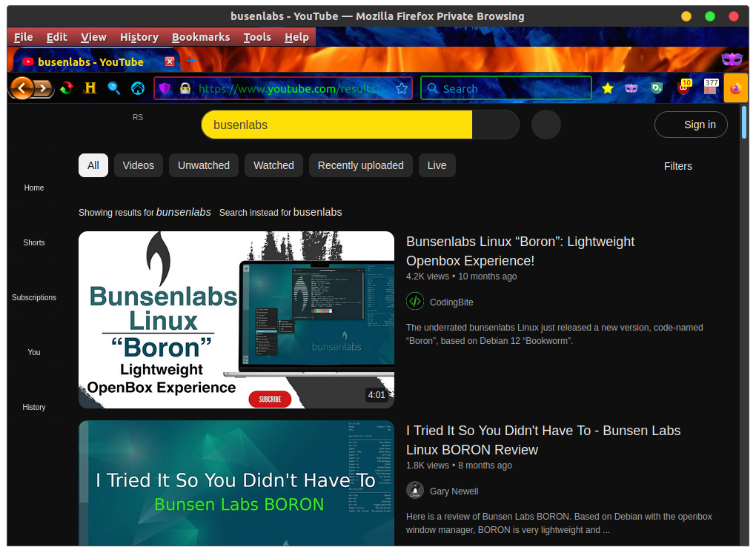Select the Watched filter chip
Image resolution: width=756 pixels, height=553 pixels.
coord(273,165)
